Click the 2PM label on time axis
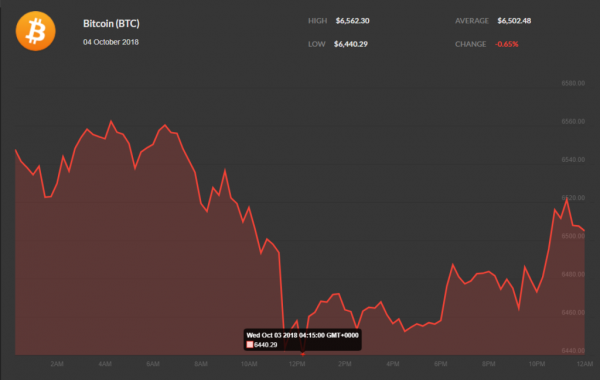Viewport: 600px width, 380px height. [345, 364]
